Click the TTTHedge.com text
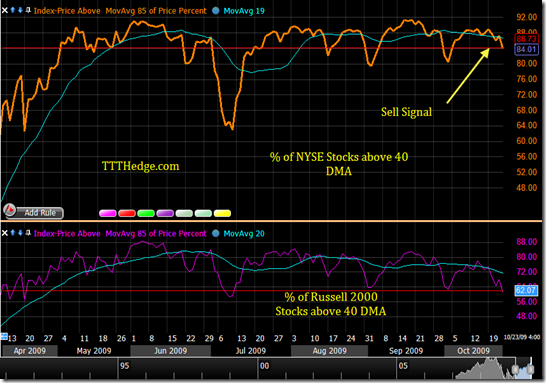 tap(141, 166)
